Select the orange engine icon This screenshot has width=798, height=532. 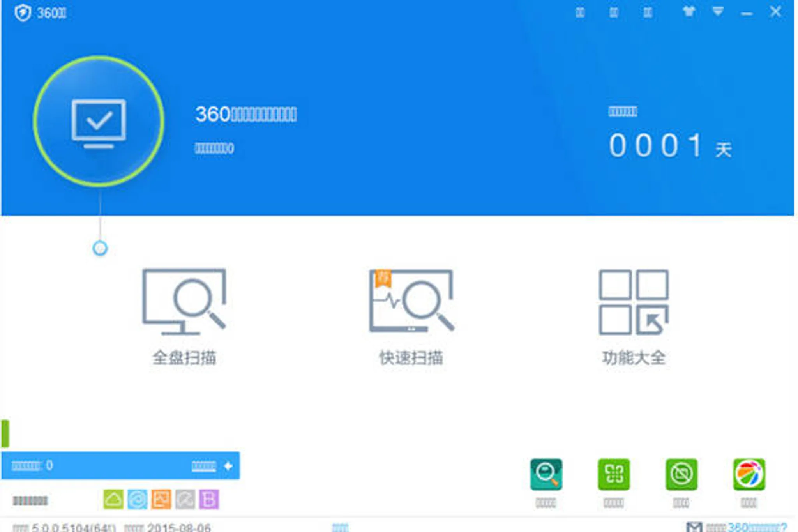[x=161, y=499]
